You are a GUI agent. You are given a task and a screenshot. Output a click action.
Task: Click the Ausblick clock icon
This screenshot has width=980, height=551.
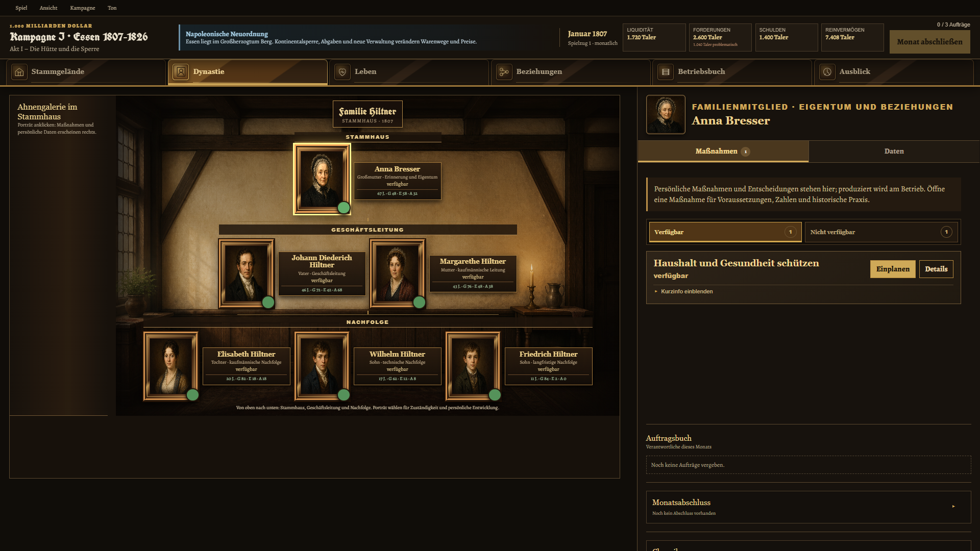tap(827, 72)
